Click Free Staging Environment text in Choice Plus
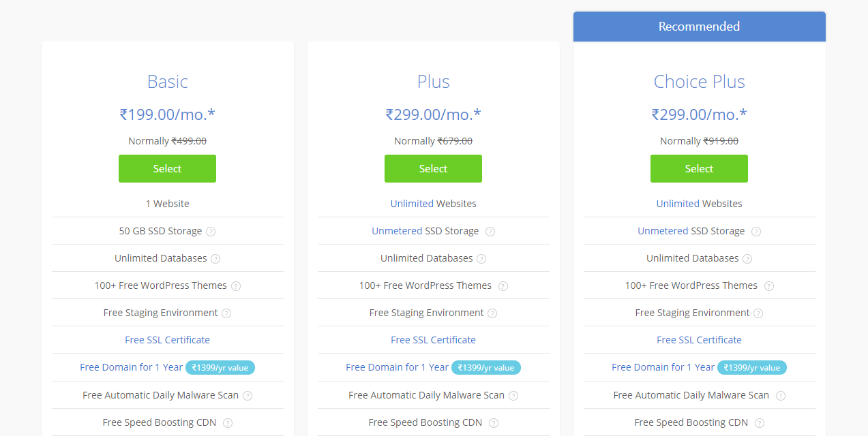Screen dimensions: 868x436 pyautogui.click(x=692, y=313)
